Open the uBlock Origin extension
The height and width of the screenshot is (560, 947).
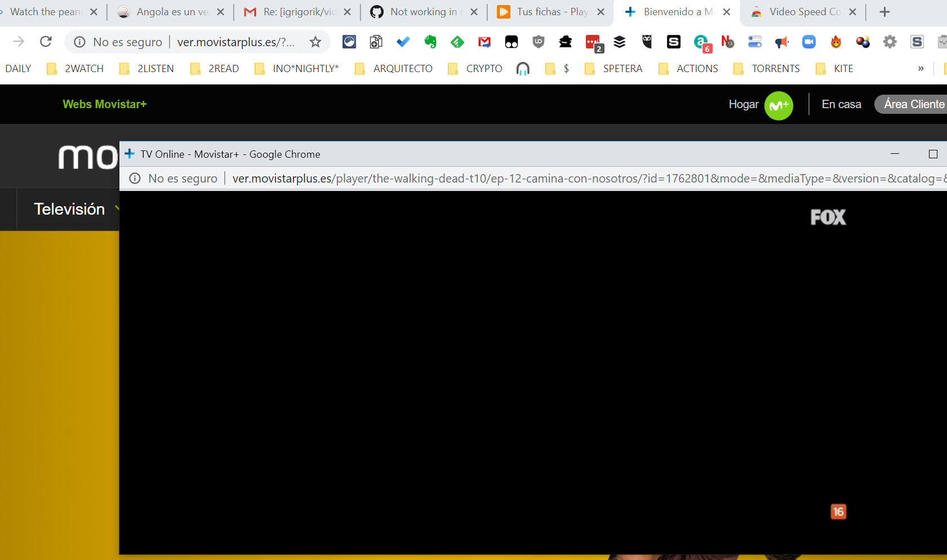pyautogui.click(x=539, y=42)
